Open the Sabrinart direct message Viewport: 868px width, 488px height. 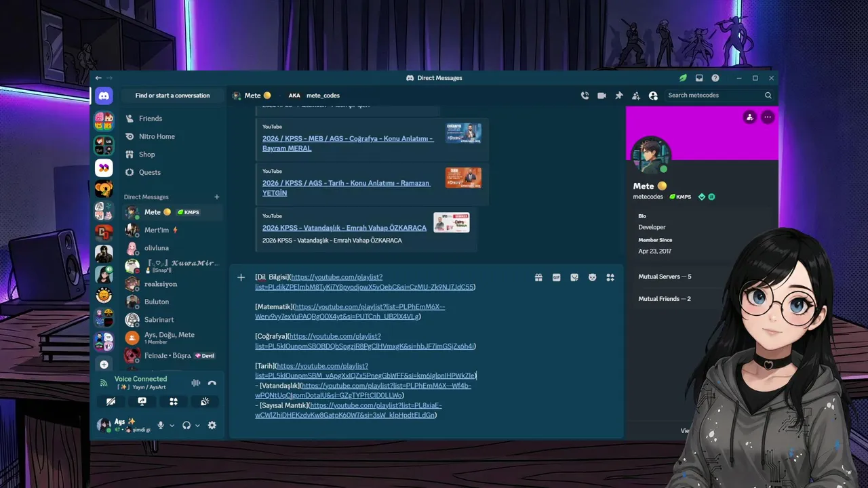click(x=173, y=319)
